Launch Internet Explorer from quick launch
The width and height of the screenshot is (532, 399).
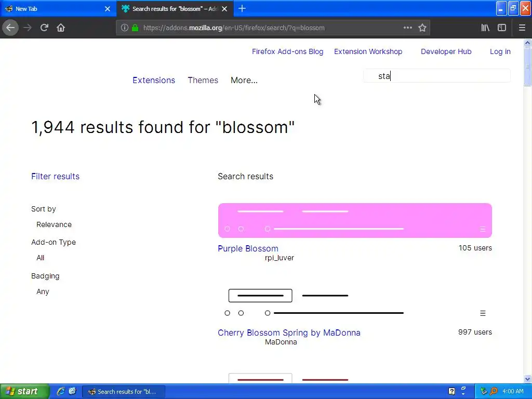(61, 392)
